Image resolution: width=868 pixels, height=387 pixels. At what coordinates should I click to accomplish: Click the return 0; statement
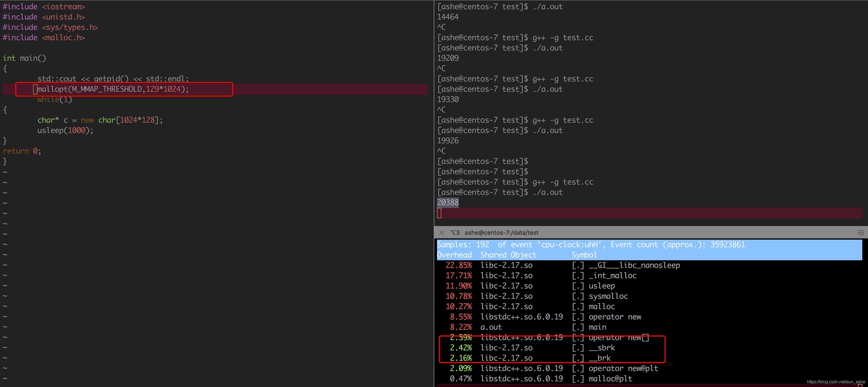[x=22, y=151]
